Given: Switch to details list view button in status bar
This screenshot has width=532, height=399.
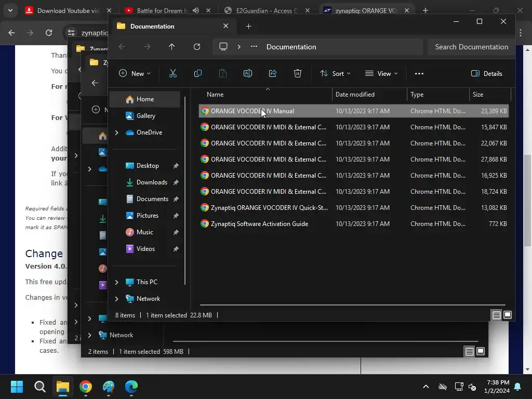Looking at the screenshot, I should pos(496,315).
